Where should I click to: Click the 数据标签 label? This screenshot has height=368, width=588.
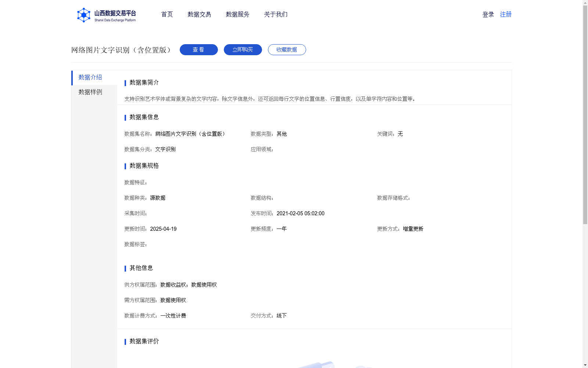tap(136, 244)
